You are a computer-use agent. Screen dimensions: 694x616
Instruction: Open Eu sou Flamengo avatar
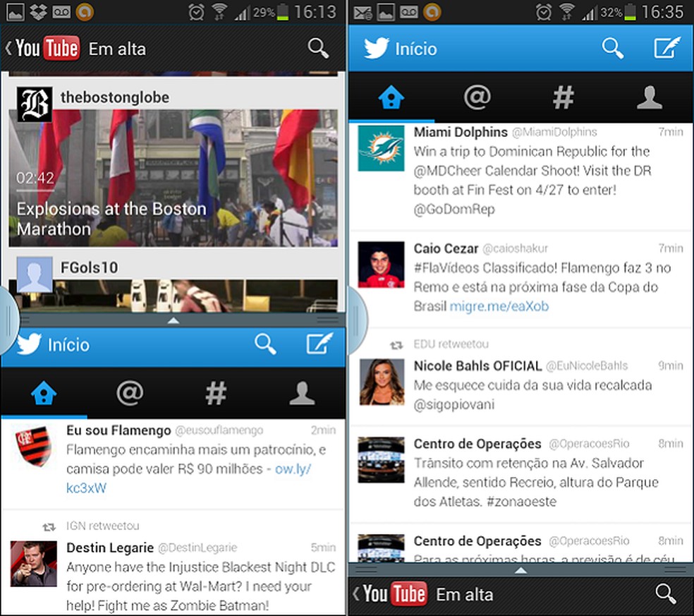point(34,445)
